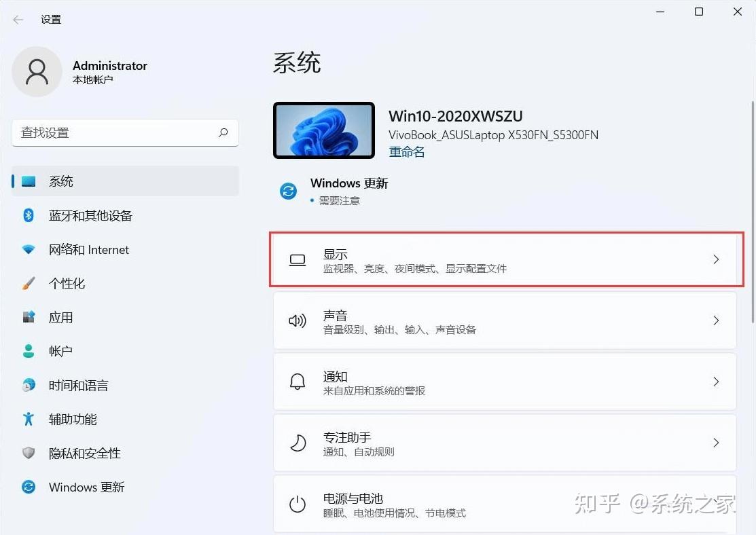Click the desktop wallpaper thumbnail
Viewport: 756px width, 535px height.
coord(324,130)
